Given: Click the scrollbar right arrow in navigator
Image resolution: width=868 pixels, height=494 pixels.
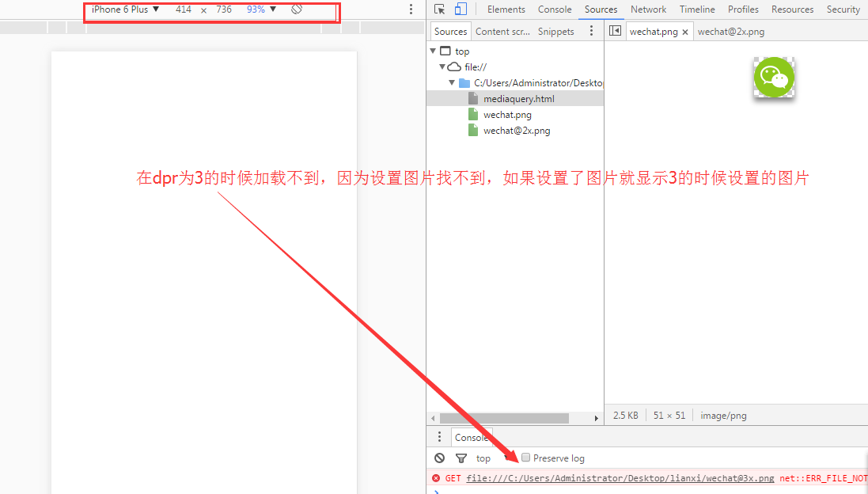Looking at the screenshot, I should coord(596,418).
